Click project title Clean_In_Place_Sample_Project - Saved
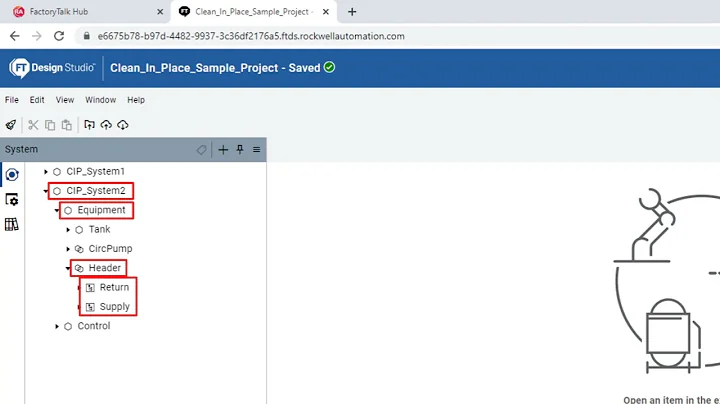 215,68
